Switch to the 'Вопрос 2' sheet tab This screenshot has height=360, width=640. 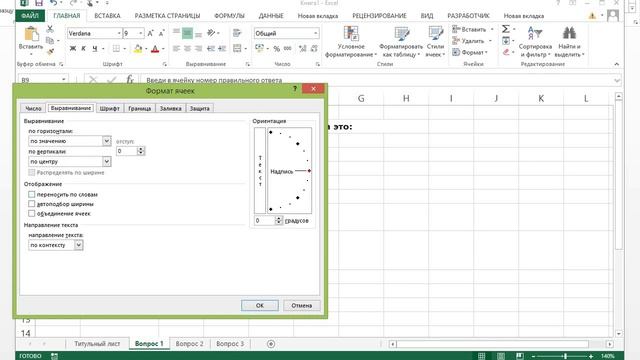coord(189,344)
